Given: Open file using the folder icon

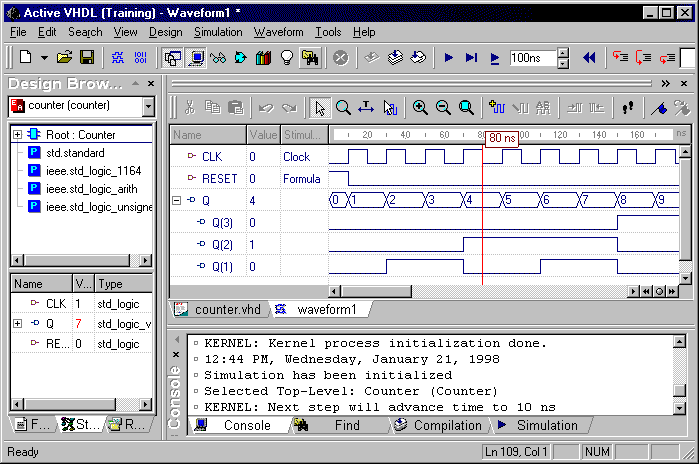Looking at the screenshot, I should 64,58.
